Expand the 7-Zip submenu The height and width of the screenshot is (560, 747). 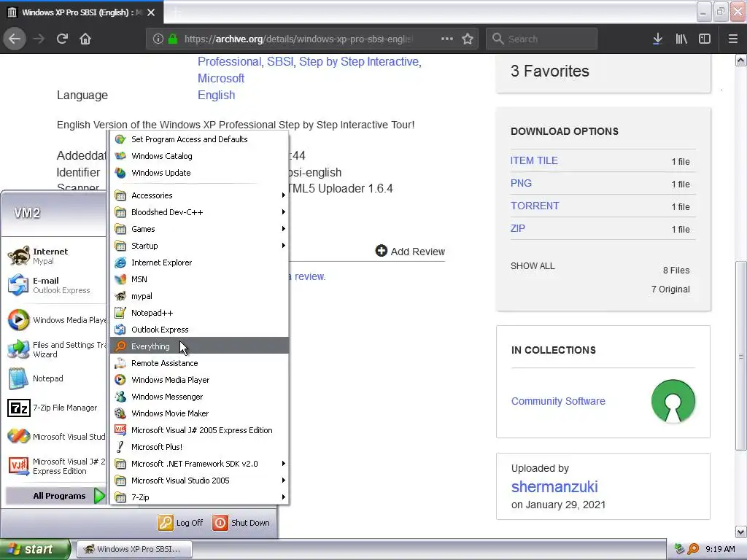coord(200,497)
